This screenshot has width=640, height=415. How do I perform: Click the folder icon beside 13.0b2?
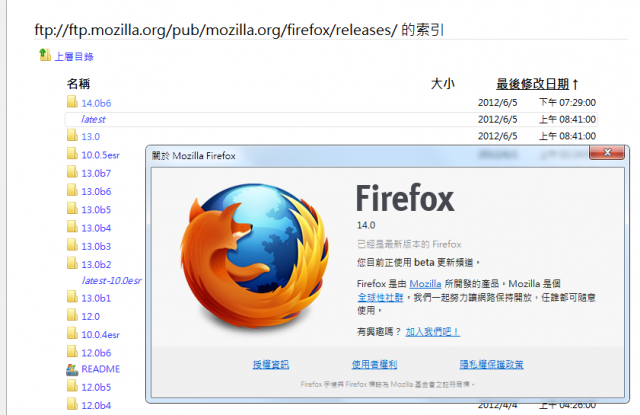(72, 263)
